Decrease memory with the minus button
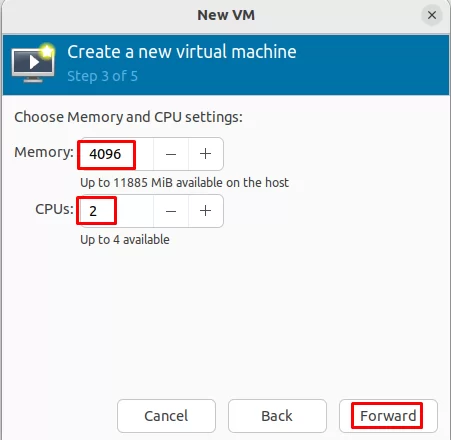This screenshot has height=440, width=451. (171, 154)
